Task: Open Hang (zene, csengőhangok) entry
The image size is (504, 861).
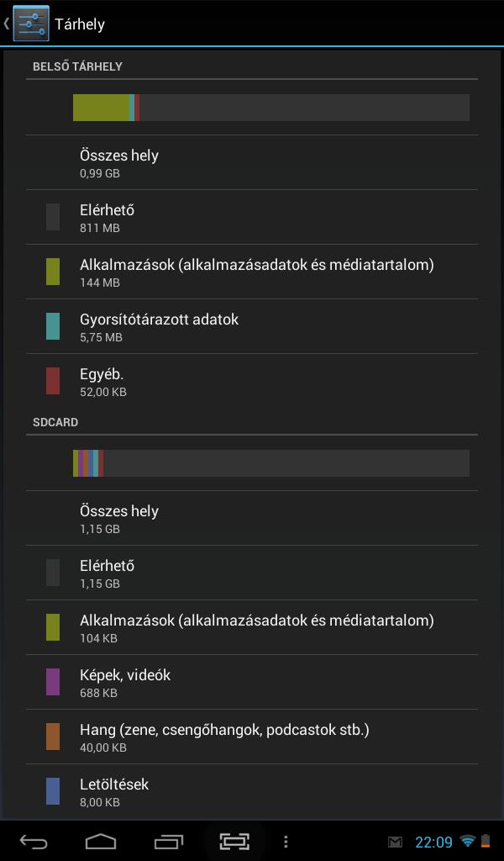Action: [252, 737]
